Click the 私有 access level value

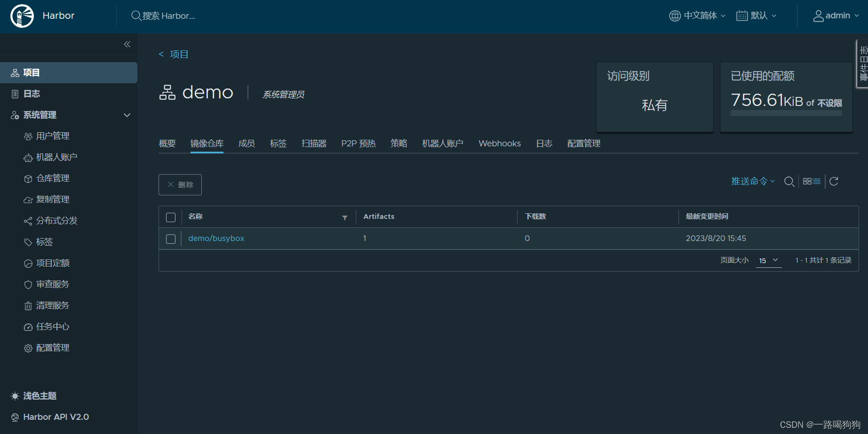click(654, 105)
